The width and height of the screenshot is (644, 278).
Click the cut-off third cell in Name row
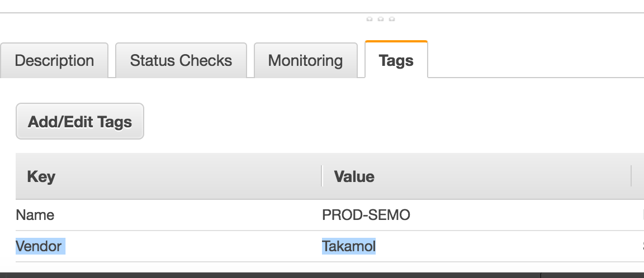tap(642, 215)
